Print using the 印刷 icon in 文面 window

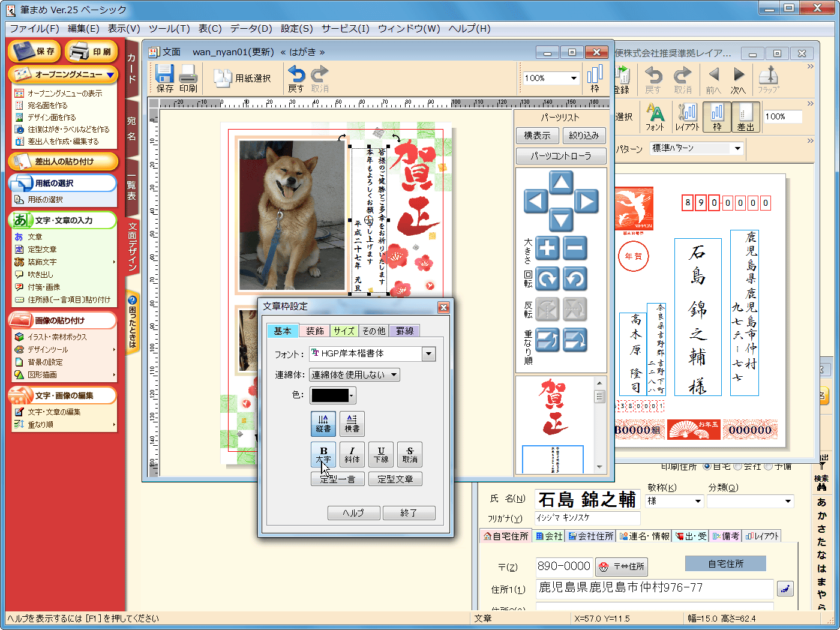(188, 79)
